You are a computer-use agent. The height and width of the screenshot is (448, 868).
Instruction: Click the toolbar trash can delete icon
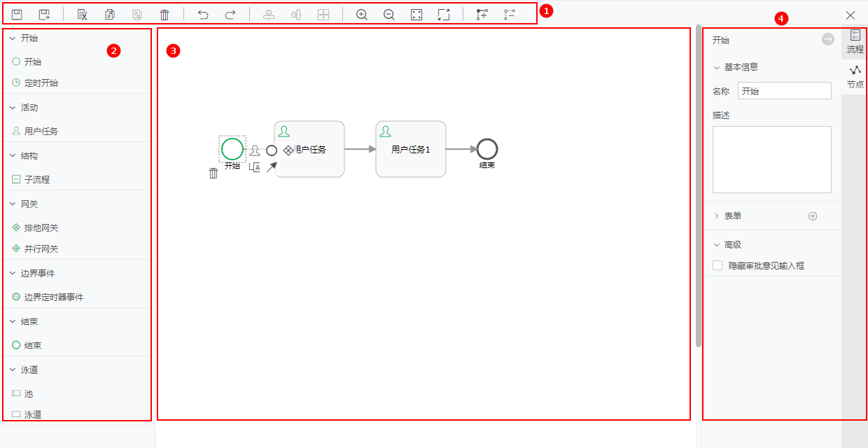point(164,15)
